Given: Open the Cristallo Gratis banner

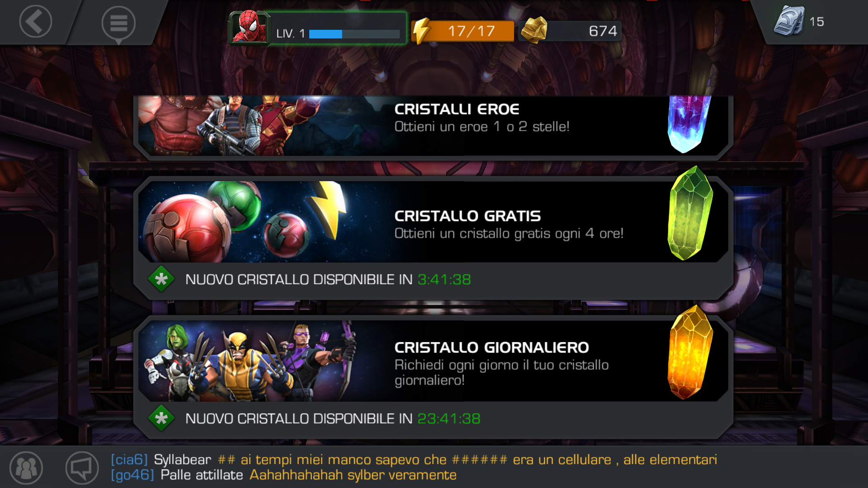Looking at the screenshot, I should pos(433,221).
